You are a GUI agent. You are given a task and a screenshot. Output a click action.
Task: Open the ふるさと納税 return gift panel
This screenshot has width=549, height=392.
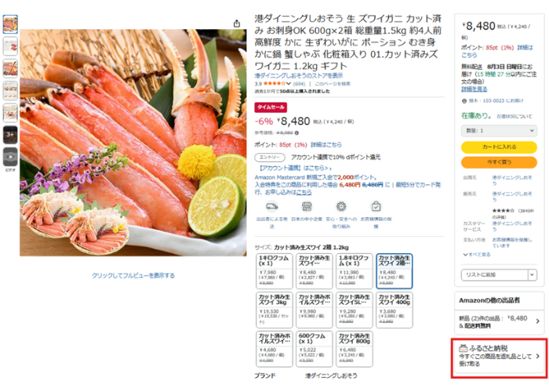(499, 358)
